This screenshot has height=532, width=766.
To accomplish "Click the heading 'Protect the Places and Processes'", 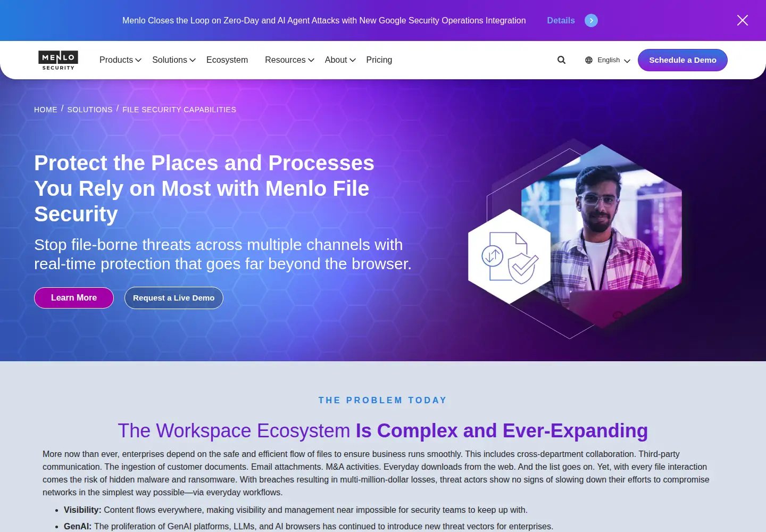I will (204, 188).
